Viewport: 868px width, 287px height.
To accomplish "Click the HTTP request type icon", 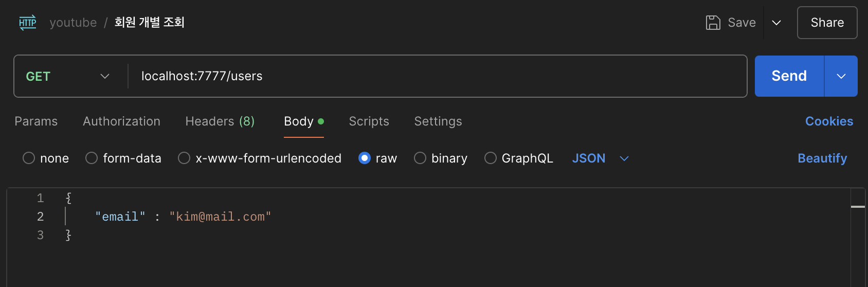I will pyautogui.click(x=28, y=23).
